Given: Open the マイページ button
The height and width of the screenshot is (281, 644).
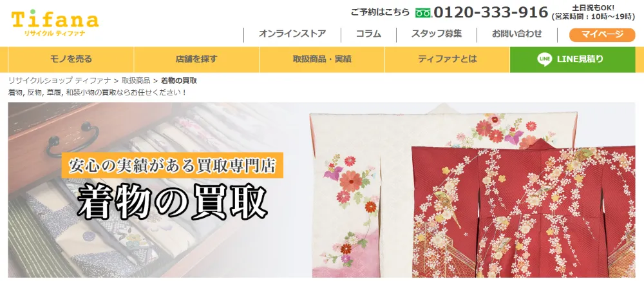Looking at the screenshot, I should (602, 35).
